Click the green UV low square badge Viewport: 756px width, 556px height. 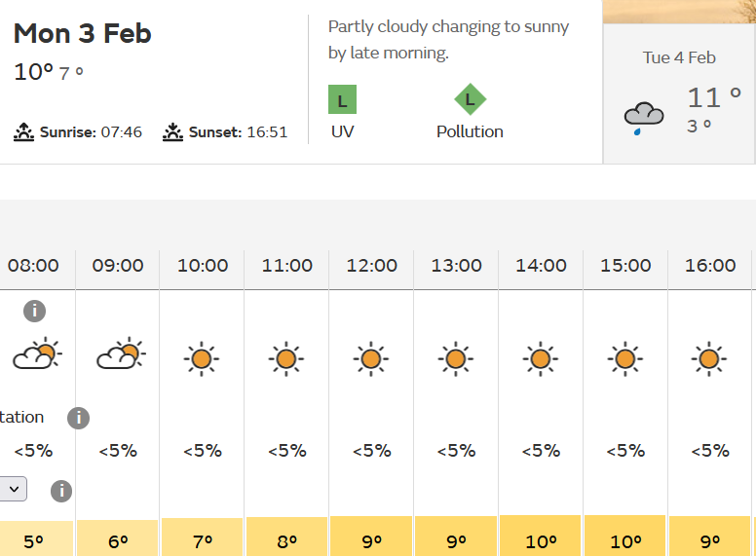coord(342,99)
